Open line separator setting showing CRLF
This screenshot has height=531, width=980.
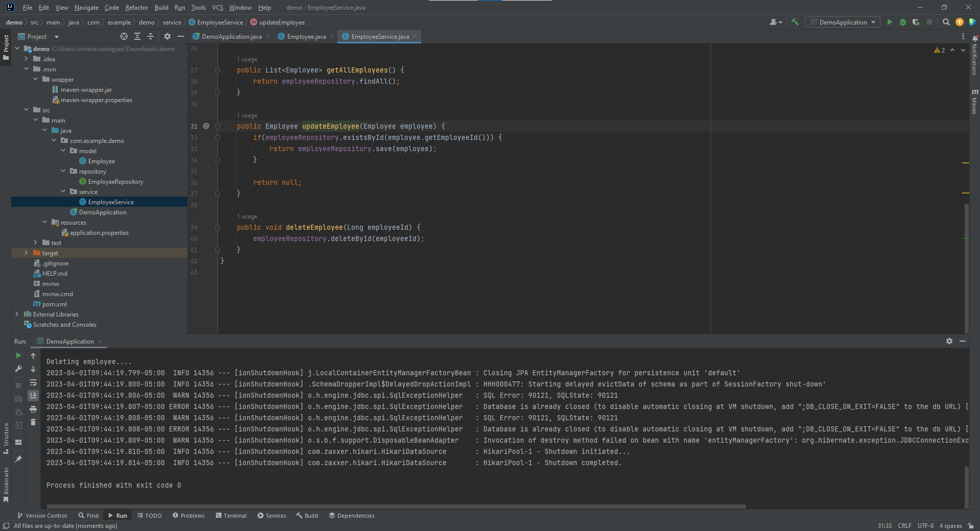(904, 526)
